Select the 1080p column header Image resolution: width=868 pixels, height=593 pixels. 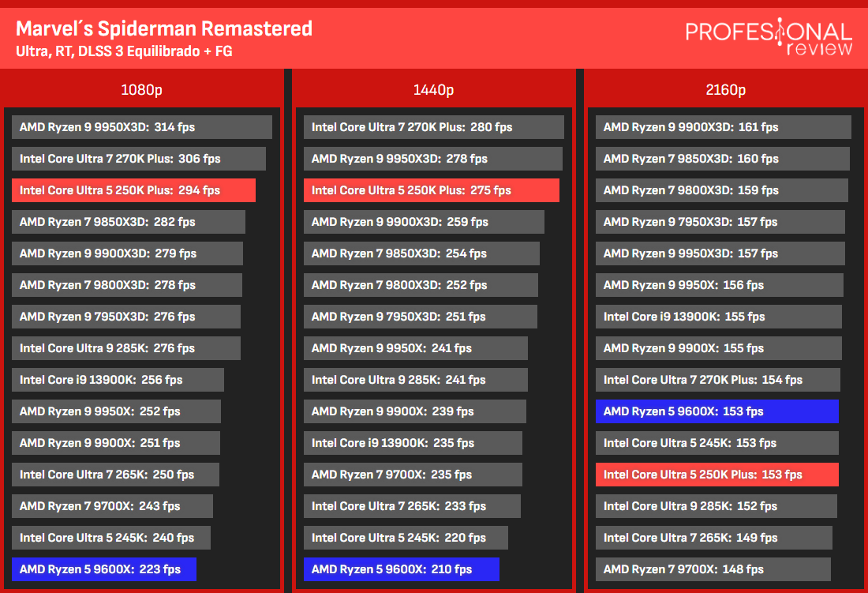point(142,90)
